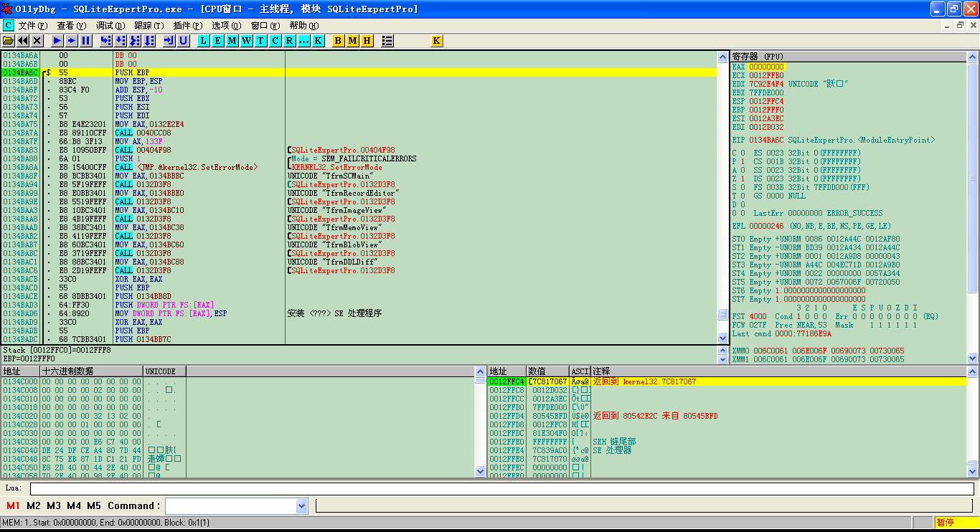Pause execution using the pause icon

[x=86, y=41]
